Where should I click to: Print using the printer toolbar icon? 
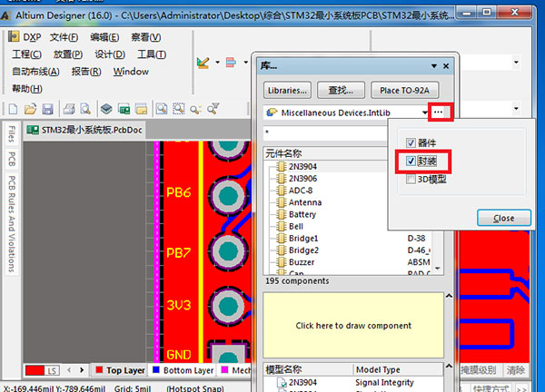(x=69, y=109)
